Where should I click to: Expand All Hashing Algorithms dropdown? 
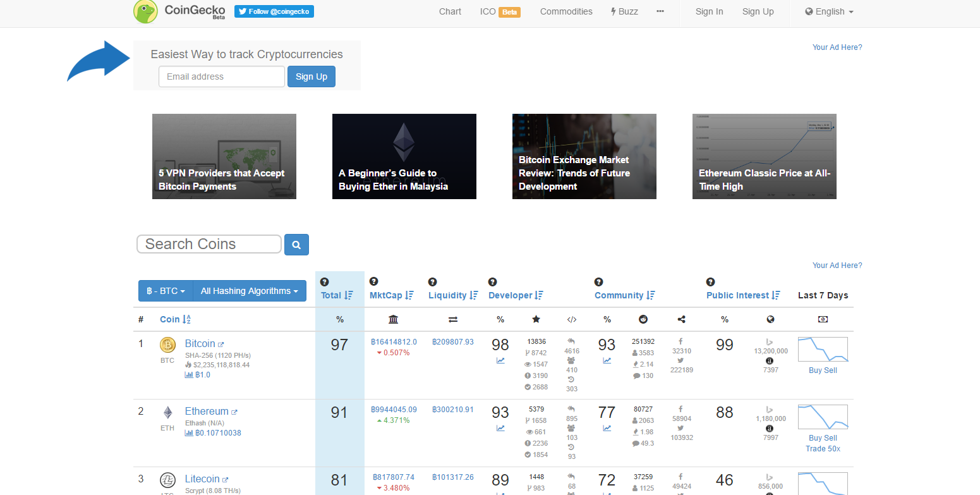pyautogui.click(x=250, y=291)
